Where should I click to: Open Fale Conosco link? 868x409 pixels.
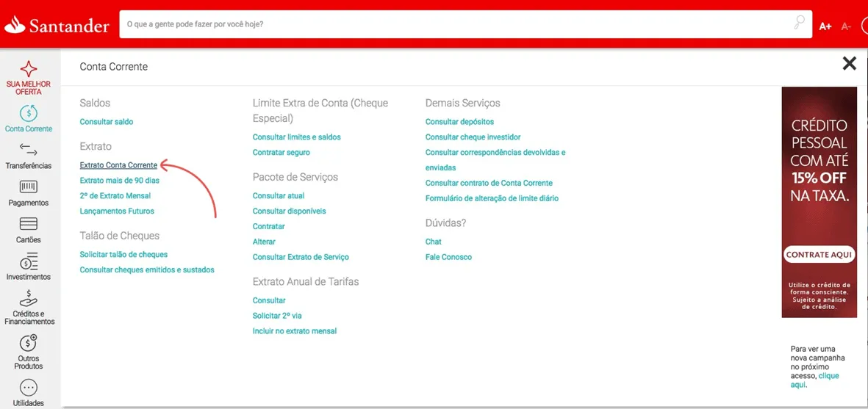(448, 257)
